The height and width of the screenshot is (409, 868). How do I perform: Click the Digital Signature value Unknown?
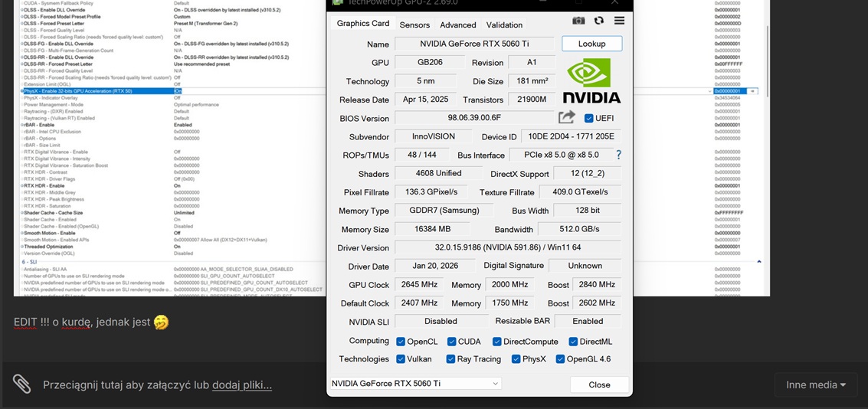[x=585, y=266]
